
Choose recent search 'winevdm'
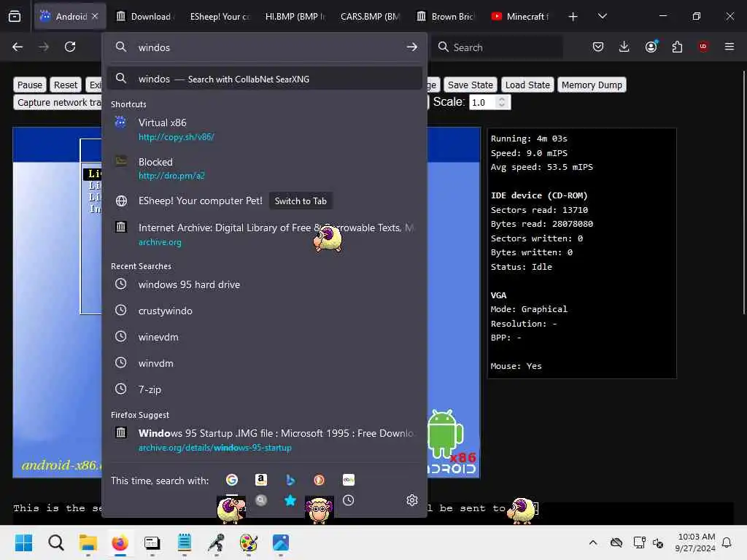pyautogui.click(x=264, y=337)
